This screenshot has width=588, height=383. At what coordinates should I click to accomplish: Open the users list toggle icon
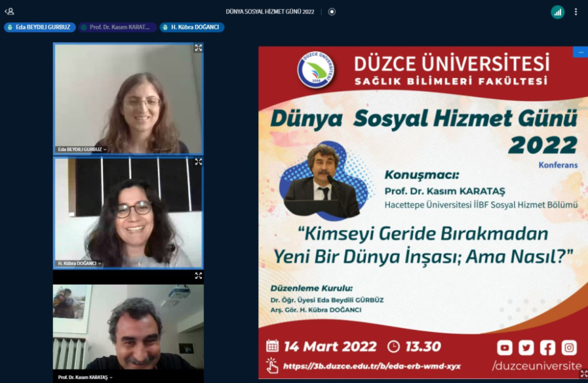[x=9, y=12]
